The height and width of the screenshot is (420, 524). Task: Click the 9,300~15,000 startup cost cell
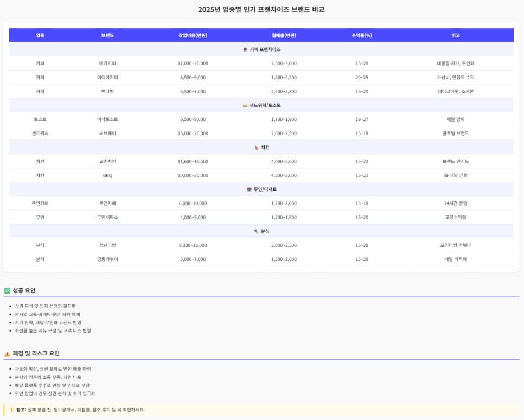click(193, 245)
